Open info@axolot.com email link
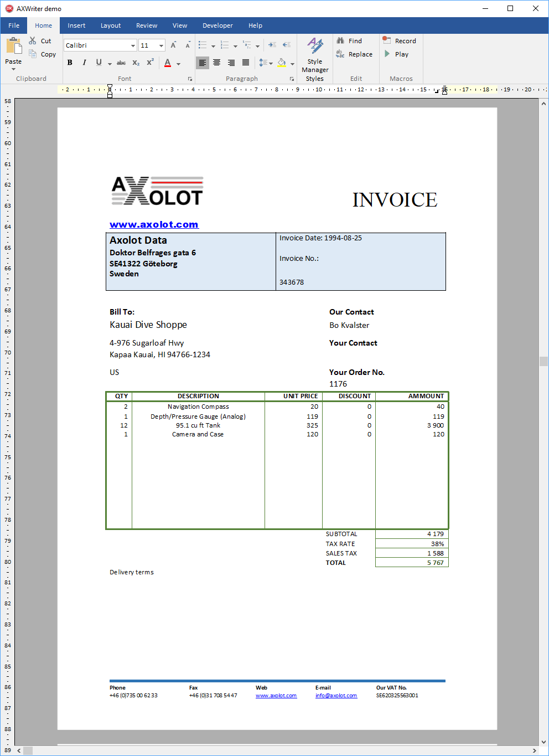 [x=336, y=696]
